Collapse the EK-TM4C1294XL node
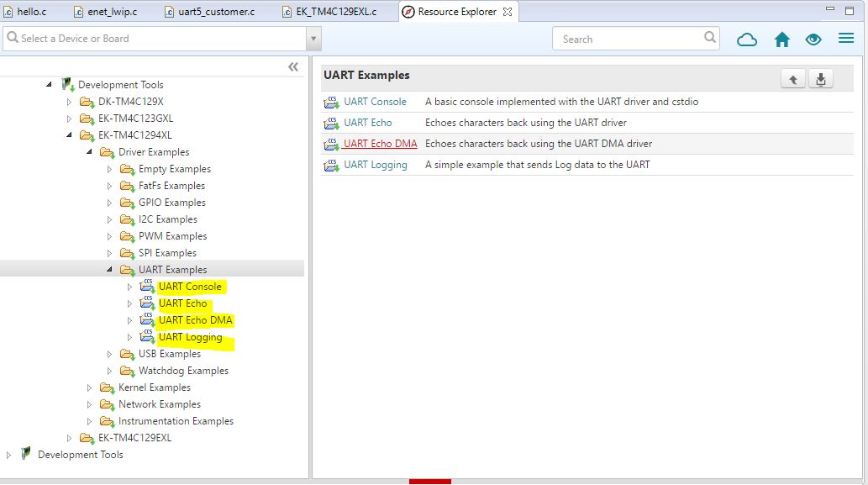This screenshot has height=485, width=868. [69, 134]
